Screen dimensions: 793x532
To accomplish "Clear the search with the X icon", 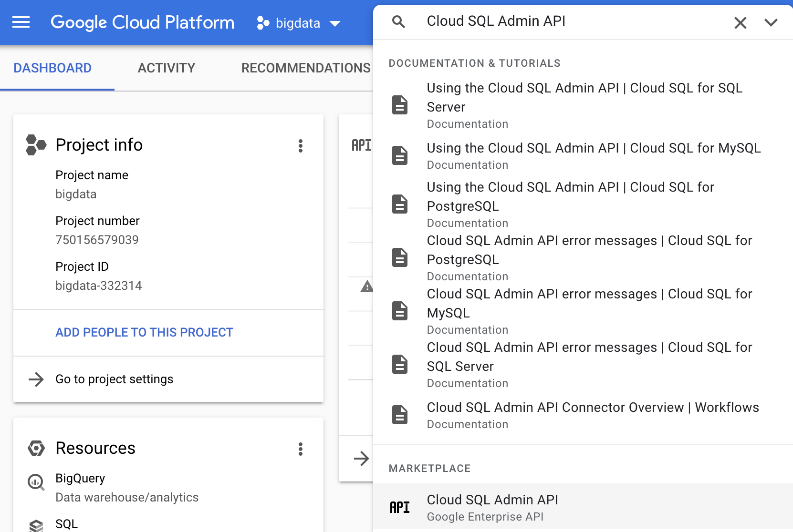I will click(x=740, y=22).
